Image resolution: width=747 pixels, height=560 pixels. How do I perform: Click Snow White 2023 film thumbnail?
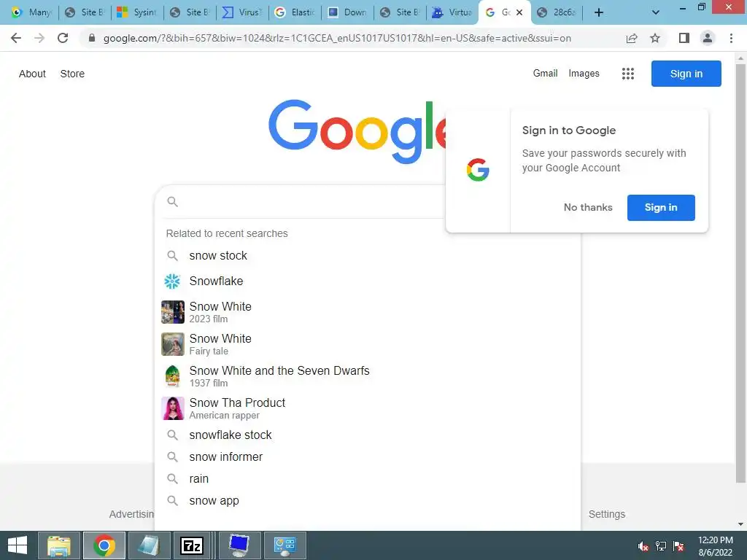point(172,312)
